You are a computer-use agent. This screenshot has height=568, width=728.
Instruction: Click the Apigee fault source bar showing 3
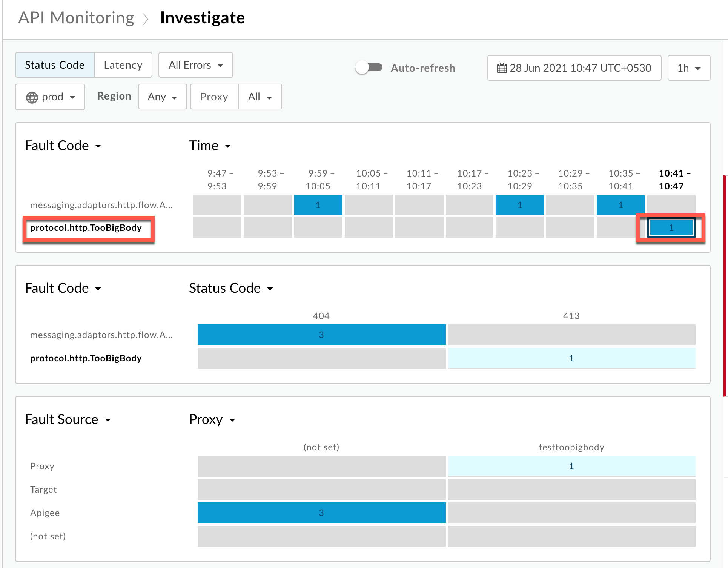[321, 513]
